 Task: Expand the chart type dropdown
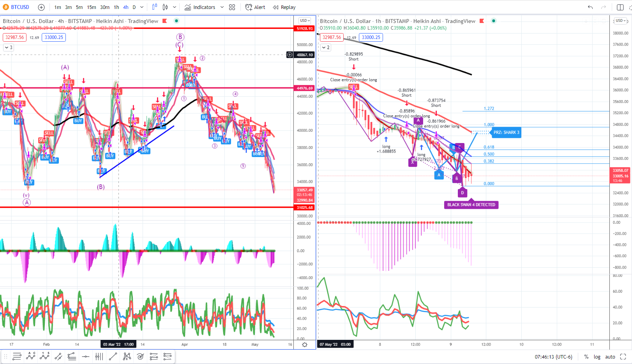click(175, 7)
